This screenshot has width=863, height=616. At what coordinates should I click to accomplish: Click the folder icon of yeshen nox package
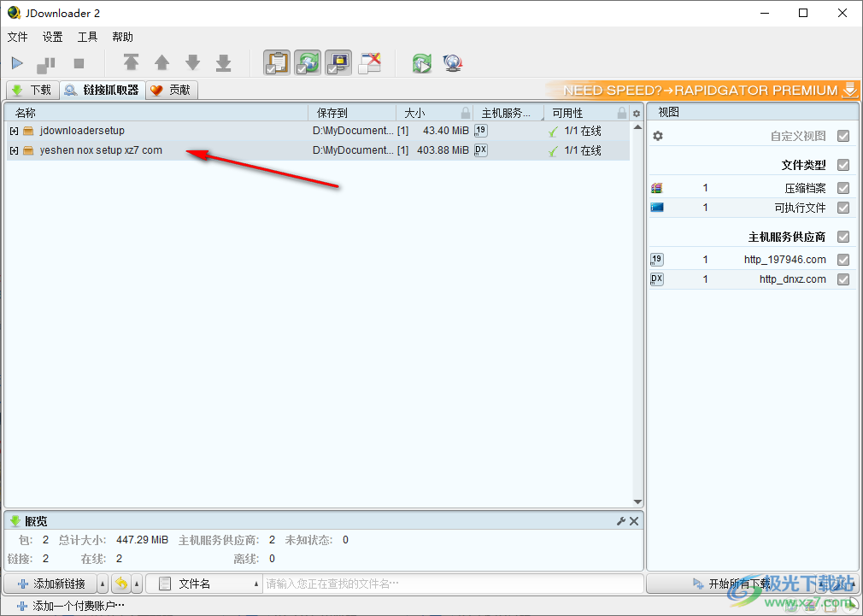(x=28, y=151)
